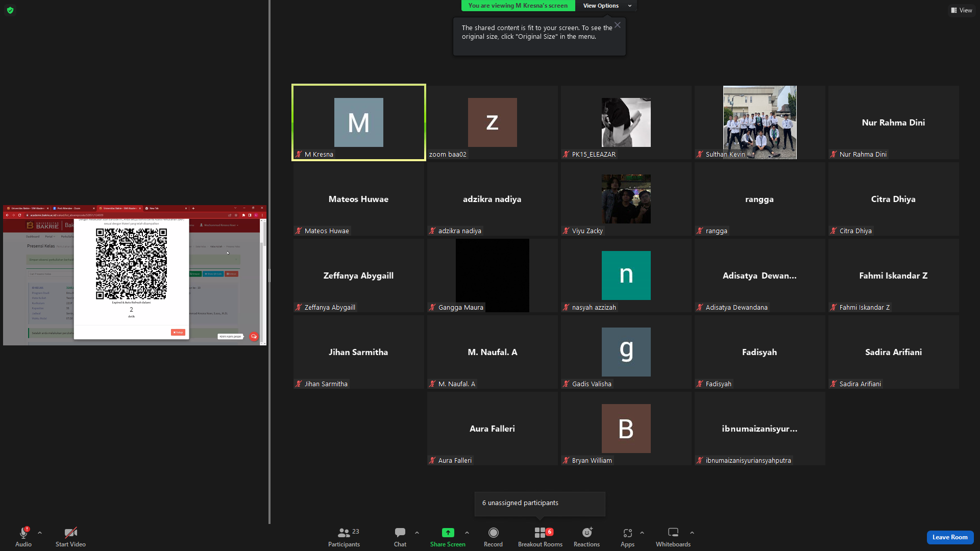Click the muted mic icon beside Jihan Sarmitha
This screenshot has width=980, height=551.
pyautogui.click(x=299, y=384)
